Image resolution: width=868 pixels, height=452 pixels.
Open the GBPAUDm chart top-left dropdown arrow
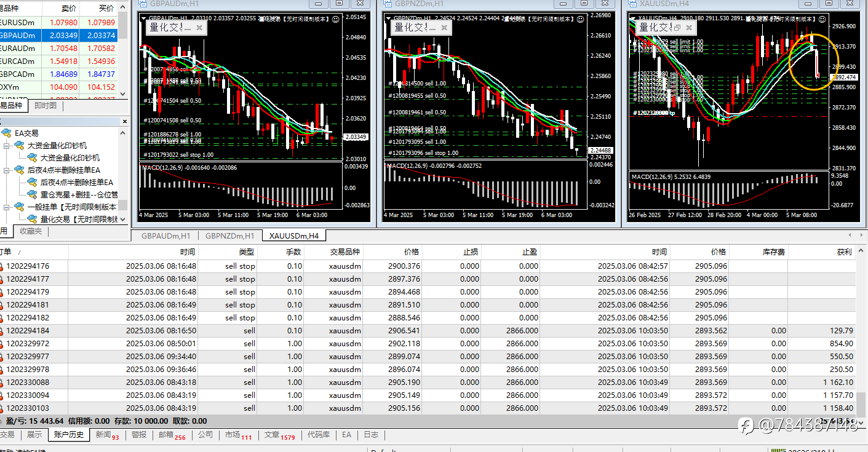pyautogui.click(x=144, y=19)
